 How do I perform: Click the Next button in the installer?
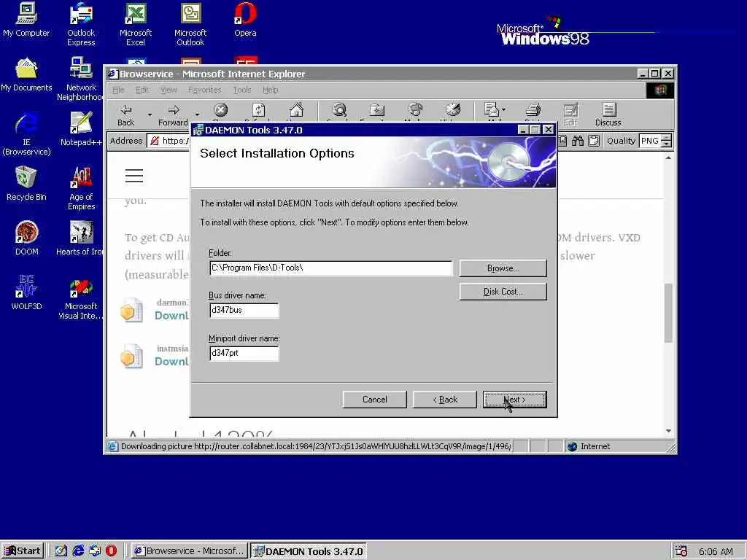pos(514,400)
